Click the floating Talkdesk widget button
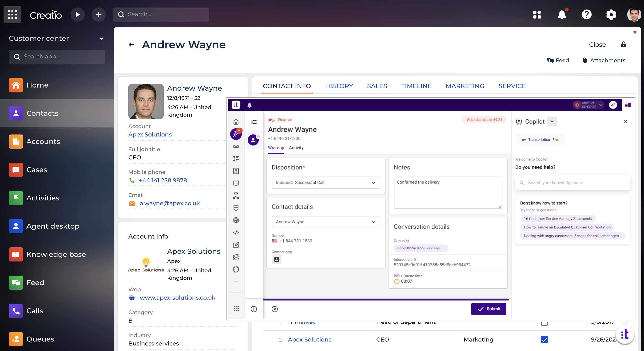 coord(625,334)
